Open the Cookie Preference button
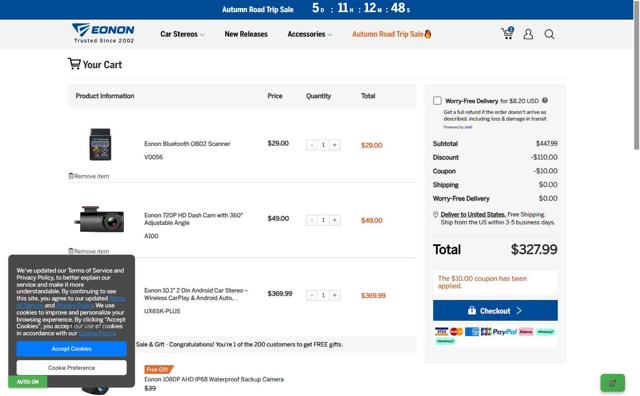The height and width of the screenshot is (396, 640). 71,368
